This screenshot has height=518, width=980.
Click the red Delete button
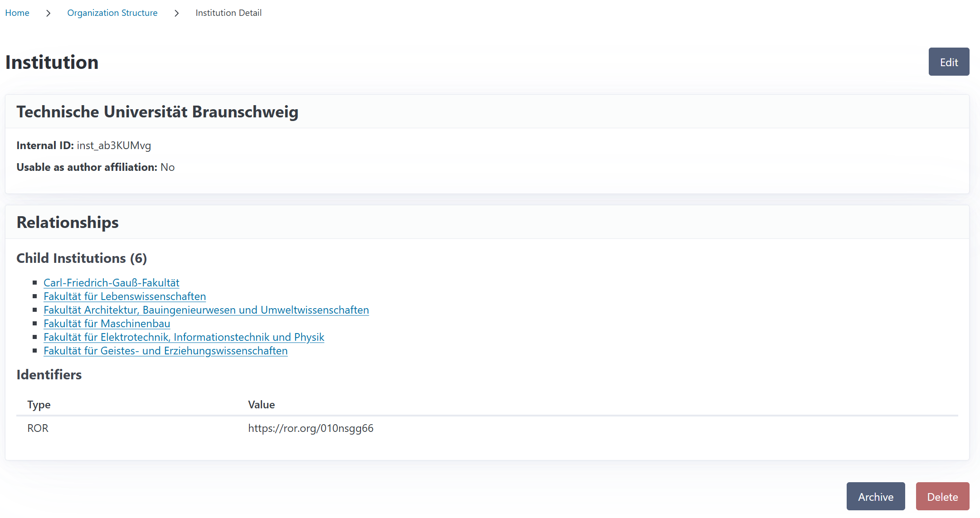[x=942, y=497]
